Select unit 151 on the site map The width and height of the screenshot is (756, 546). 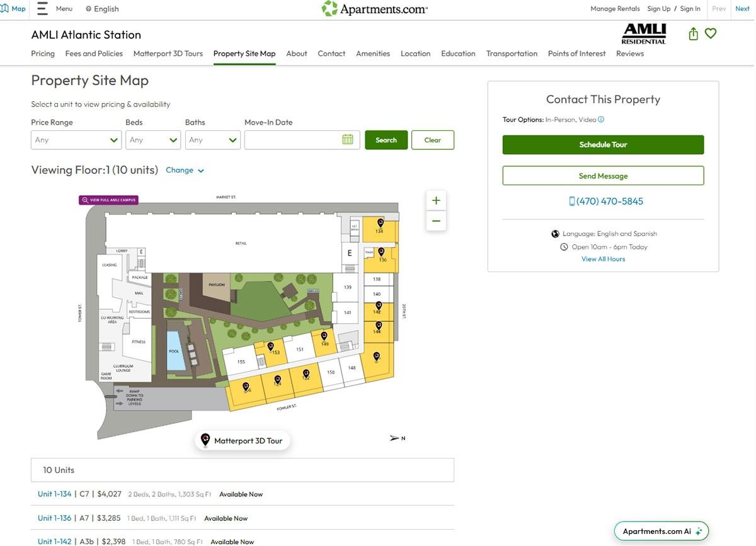click(x=299, y=348)
